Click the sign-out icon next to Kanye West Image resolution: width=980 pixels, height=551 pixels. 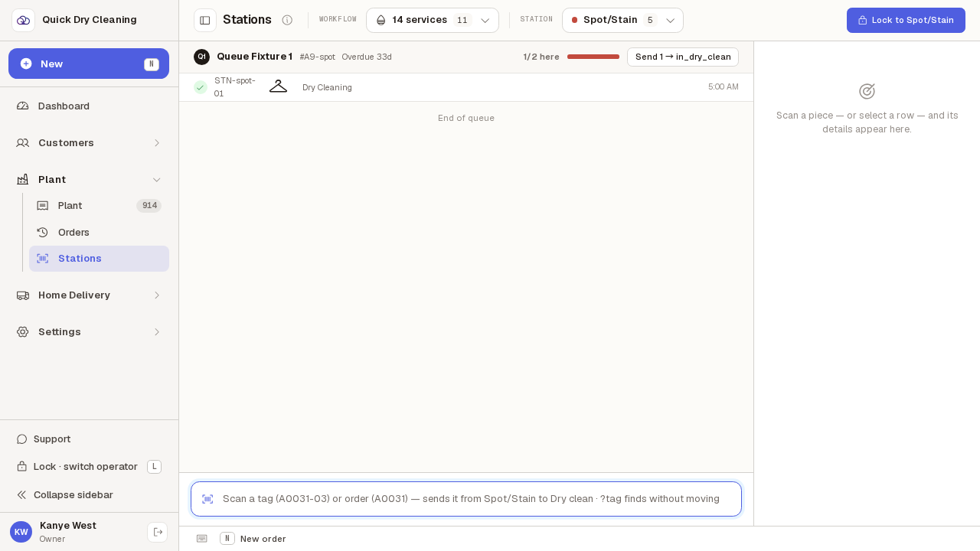click(x=157, y=532)
